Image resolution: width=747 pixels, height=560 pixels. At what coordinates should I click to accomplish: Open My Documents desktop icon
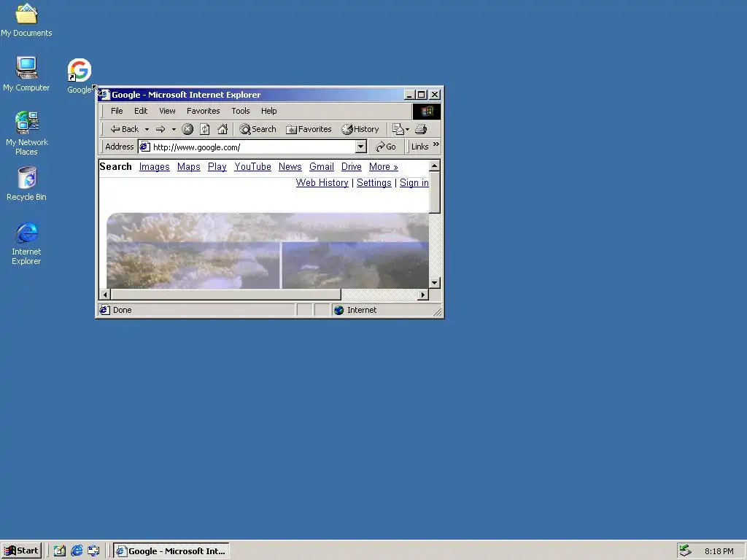tap(26, 20)
